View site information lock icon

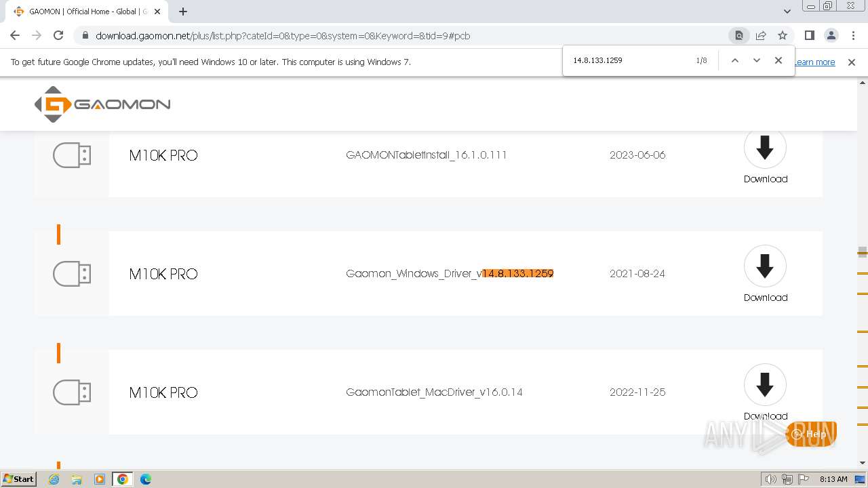[x=85, y=36]
